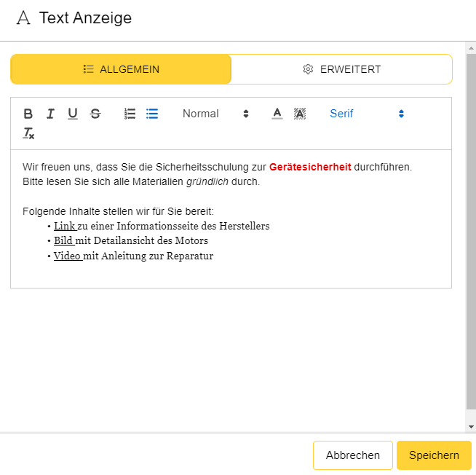Apply underline formatting

[x=73, y=114]
